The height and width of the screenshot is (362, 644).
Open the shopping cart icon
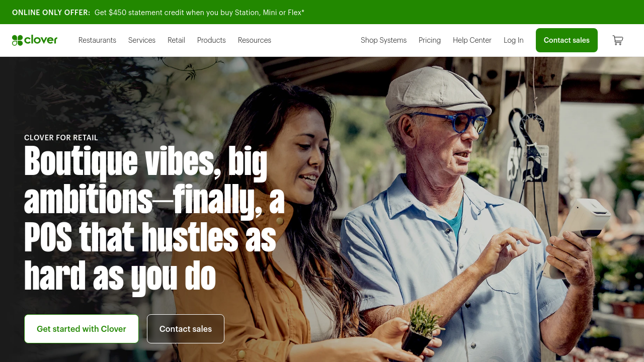(618, 40)
